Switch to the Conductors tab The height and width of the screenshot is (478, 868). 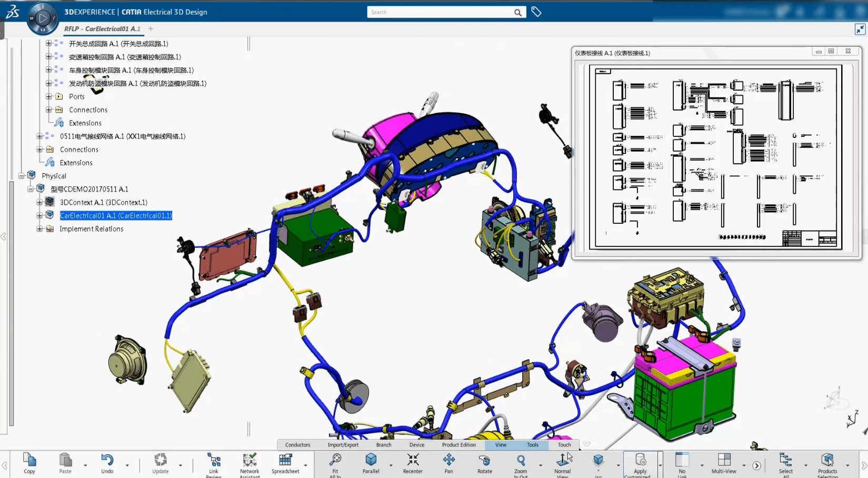pyautogui.click(x=297, y=445)
